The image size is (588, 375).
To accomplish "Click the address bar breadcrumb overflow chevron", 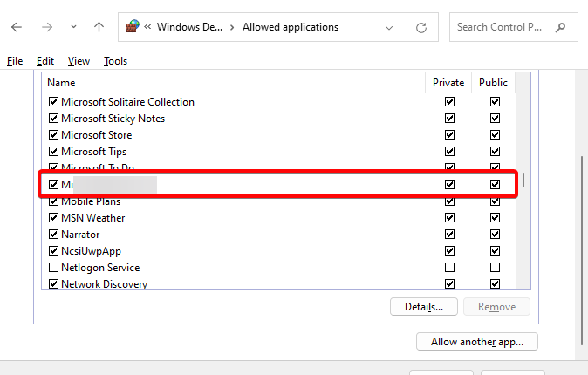I will pyautogui.click(x=148, y=27).
